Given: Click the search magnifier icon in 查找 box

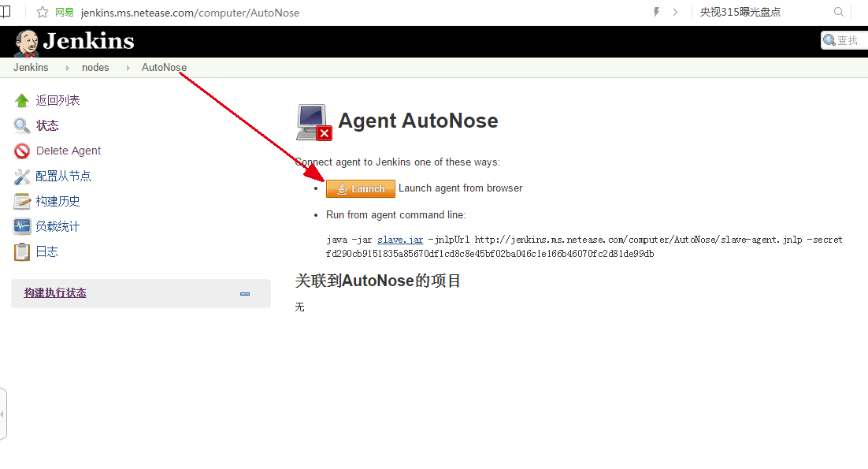Looking at the screenshot, I should (x=829, y=40).
